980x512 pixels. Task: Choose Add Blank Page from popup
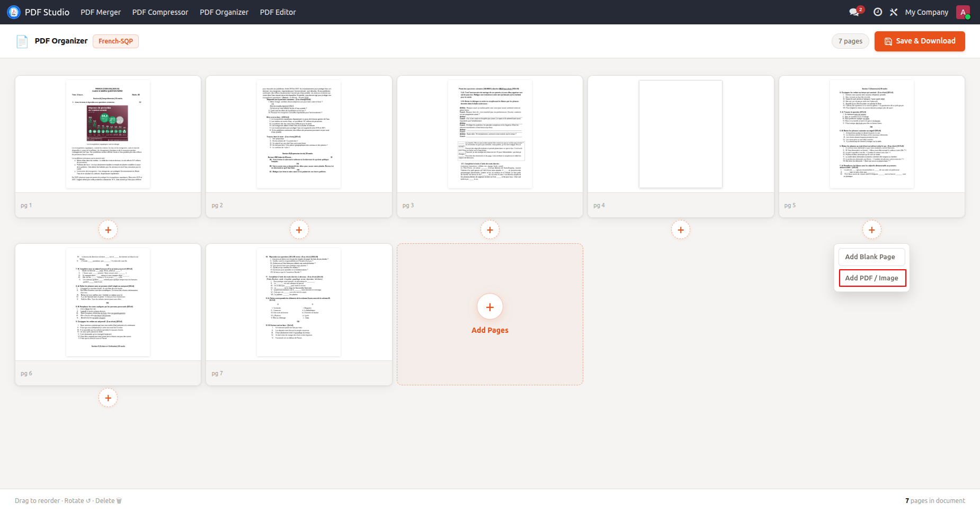(x=871, y=257)
